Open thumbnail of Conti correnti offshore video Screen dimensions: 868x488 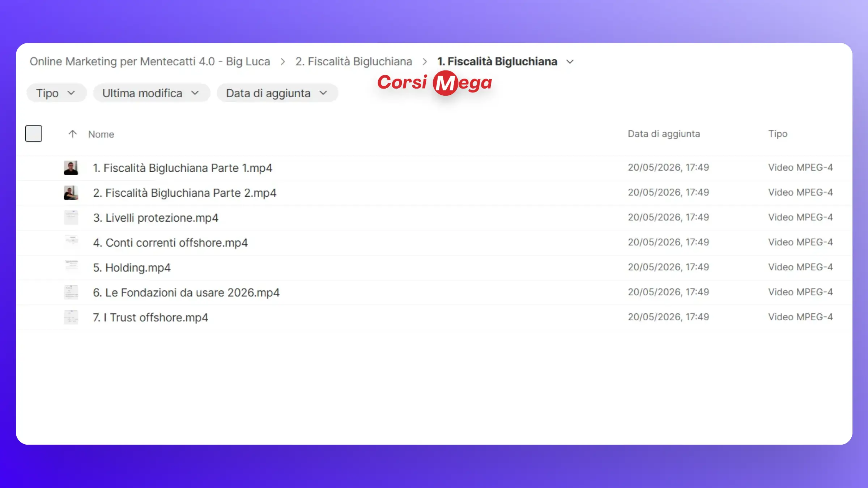(x=71, y=243)
